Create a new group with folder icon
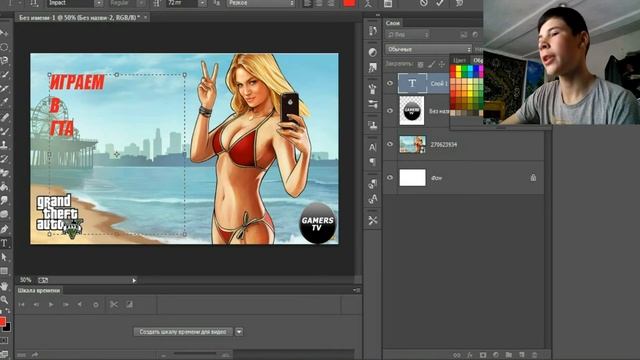Screen dimensions: 640x360 click(509, 355)
